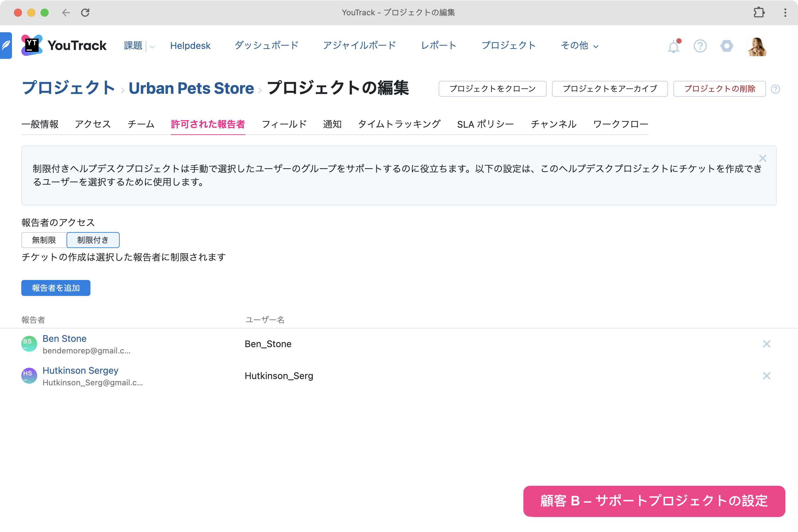Remove Ben Stone from reporters list
Image resolution: width=798 pixels, height=532 pixels.
[766, 344]
